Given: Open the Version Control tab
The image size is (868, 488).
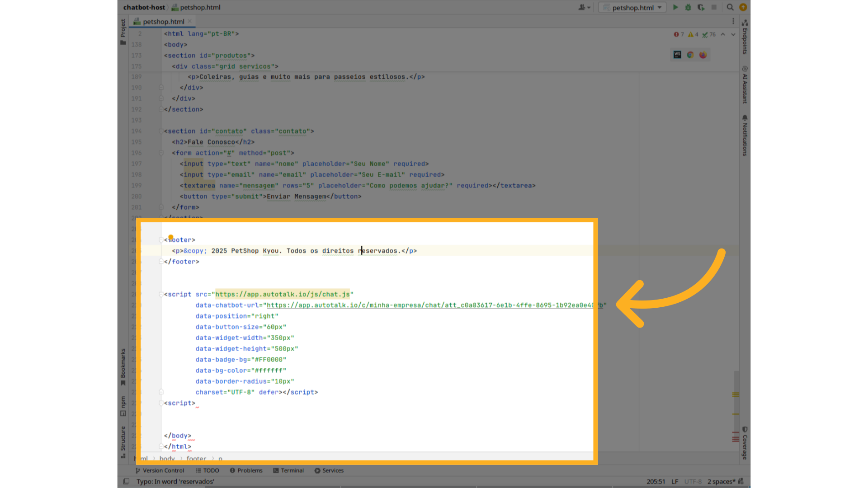Looking at the screenshot, I should click(160, 470).
